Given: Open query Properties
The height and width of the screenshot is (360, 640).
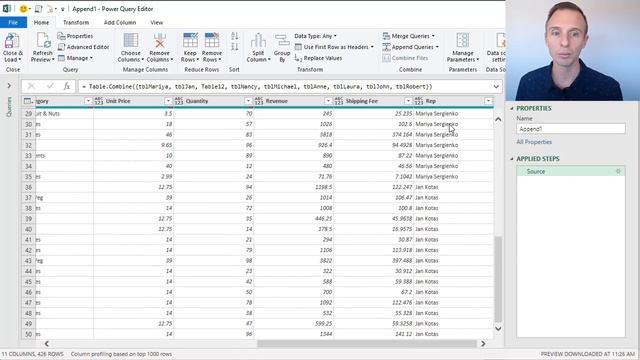Looking at the screenshot, I should point(75,36).
